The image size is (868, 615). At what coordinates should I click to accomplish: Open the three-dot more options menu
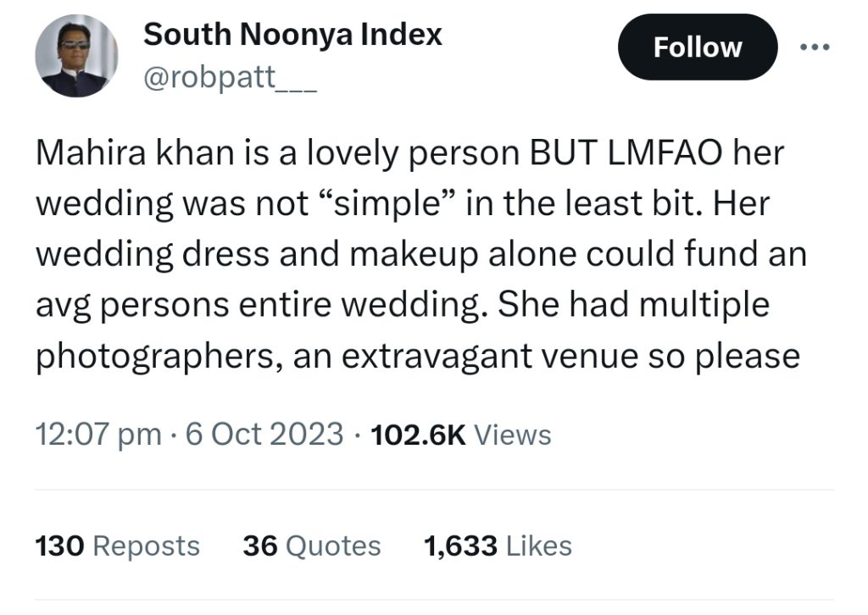[815, 47]
